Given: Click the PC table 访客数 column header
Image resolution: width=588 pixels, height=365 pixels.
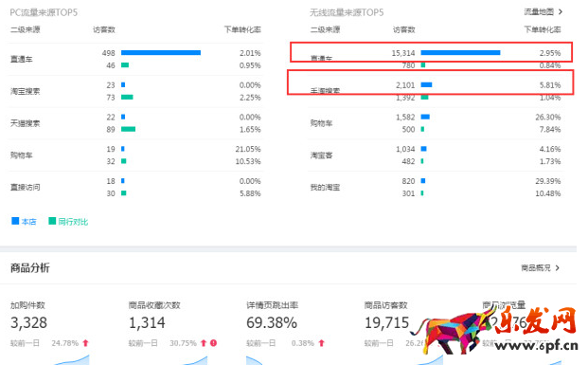Looking at the screenshot, I should 104,29.
